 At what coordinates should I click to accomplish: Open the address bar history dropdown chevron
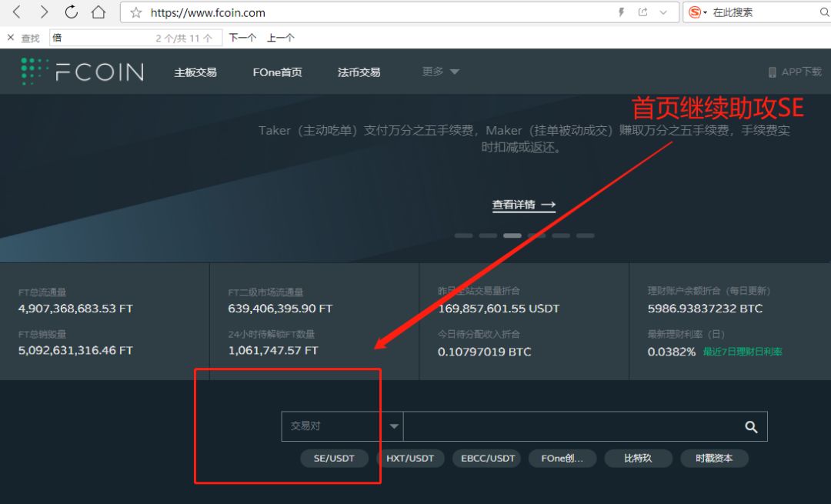pyautogui.click(x=663, y=12)
